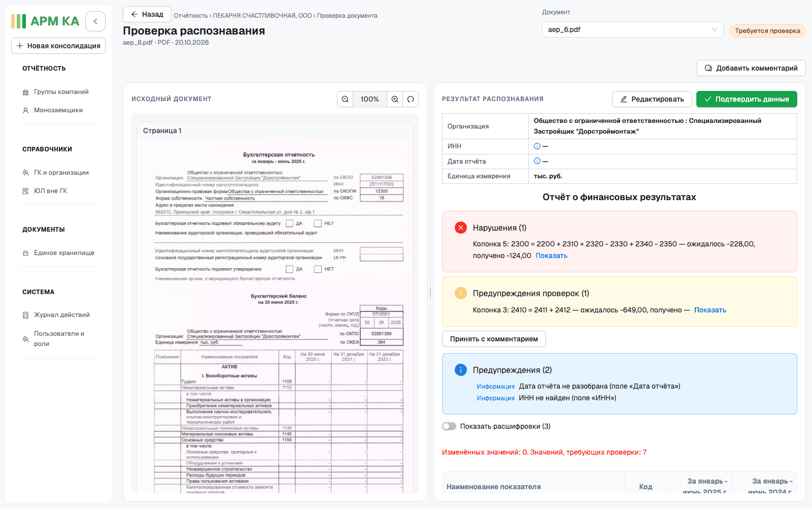Click the zoom in magnifier icon
The height and width of the screenshot is (508, 812).
(395, 99)
